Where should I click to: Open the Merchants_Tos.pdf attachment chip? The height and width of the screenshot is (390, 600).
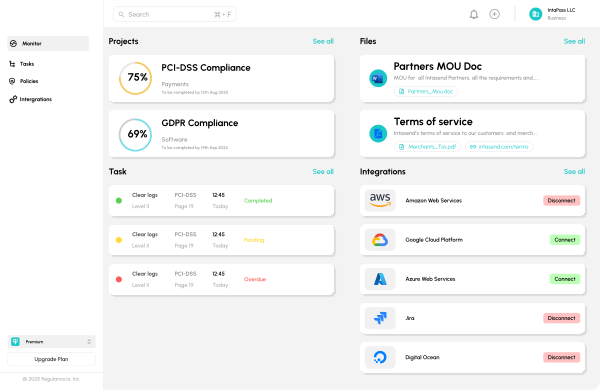tap(427, 147)
